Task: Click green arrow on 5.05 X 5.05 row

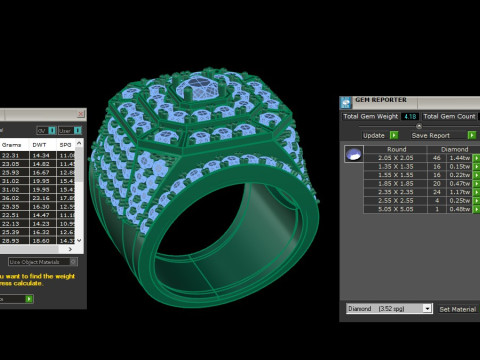Action: [477, 209]
